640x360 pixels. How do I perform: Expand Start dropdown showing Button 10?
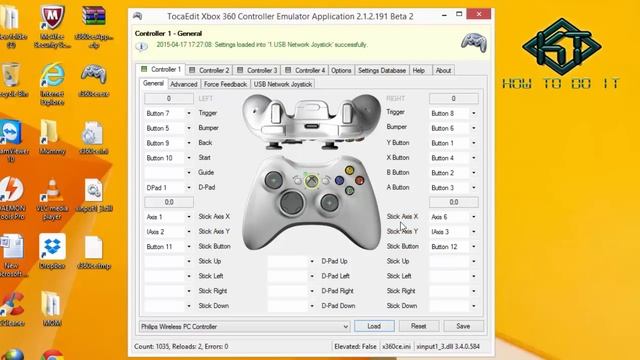(x=189, y=158)
